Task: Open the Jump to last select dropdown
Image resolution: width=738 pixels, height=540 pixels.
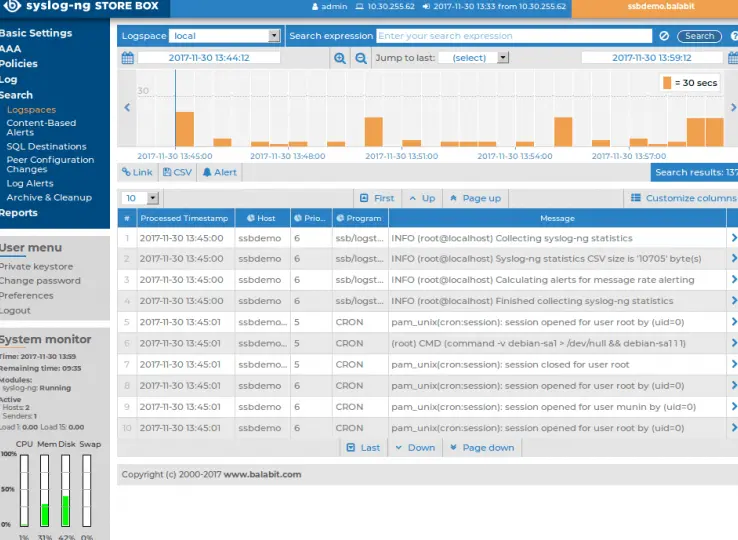Action: [x=473, y=58]
